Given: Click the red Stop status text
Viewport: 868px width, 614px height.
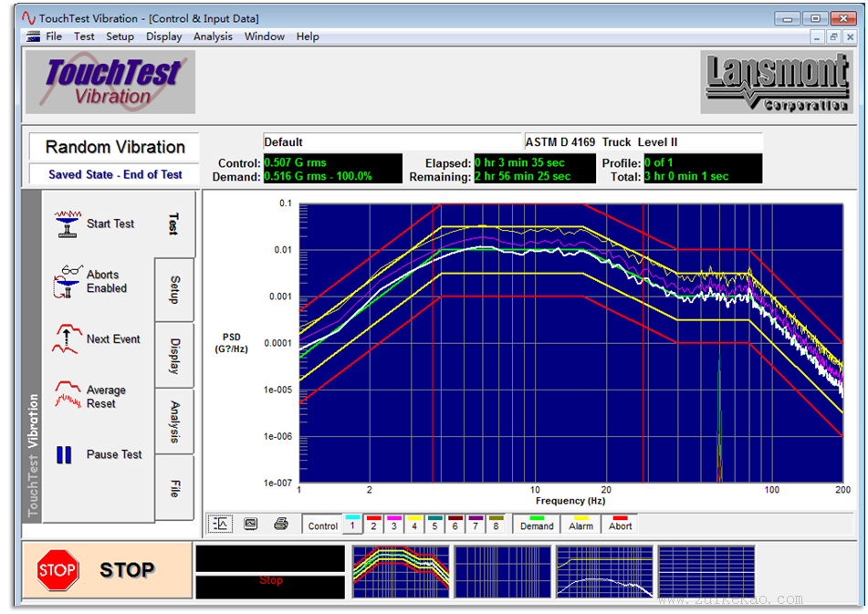Looking at the screenshot, I should (x=271, y=580).
